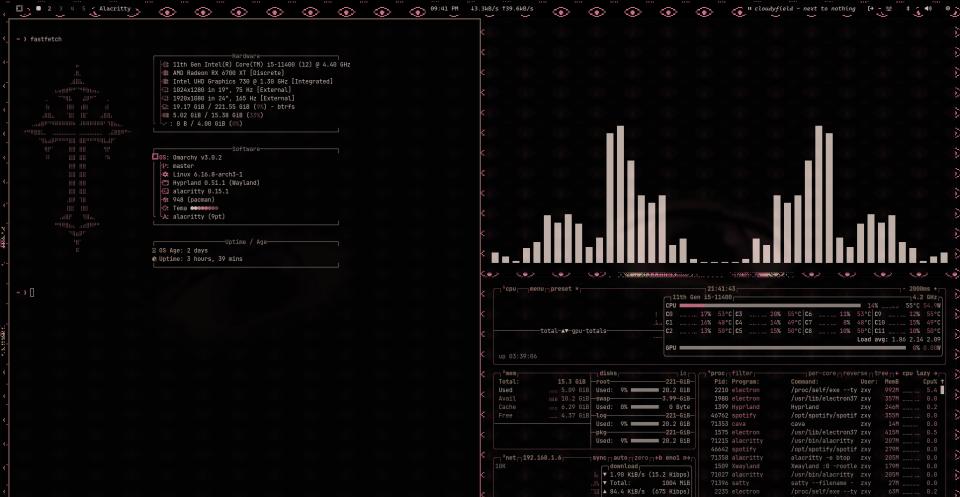Click the network speed indicator in top bar
960x497 pixels.
501,9
